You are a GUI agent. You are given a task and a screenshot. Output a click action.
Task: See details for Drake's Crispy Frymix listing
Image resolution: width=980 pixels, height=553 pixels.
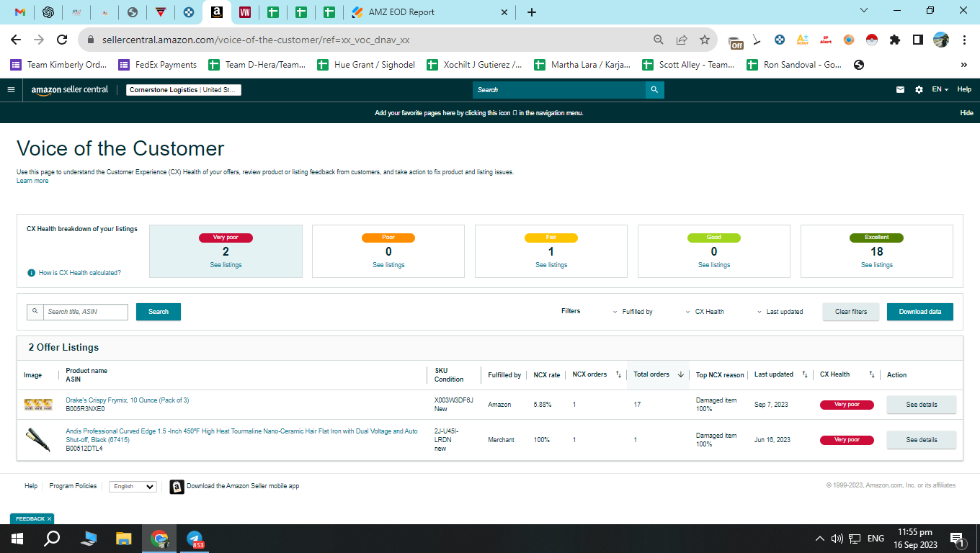click(922, 405)
